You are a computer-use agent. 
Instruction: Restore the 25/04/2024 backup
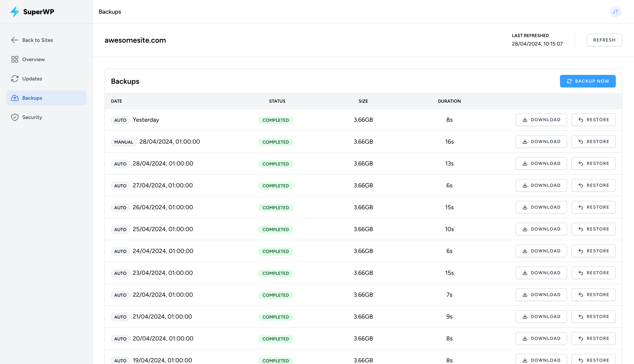[593, 229]
